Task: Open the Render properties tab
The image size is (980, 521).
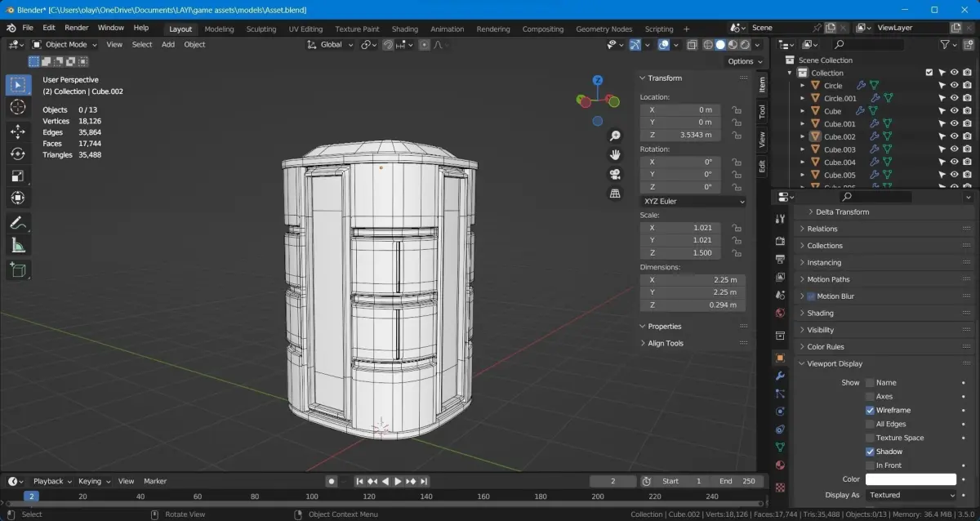Action: tap(780, 242)
